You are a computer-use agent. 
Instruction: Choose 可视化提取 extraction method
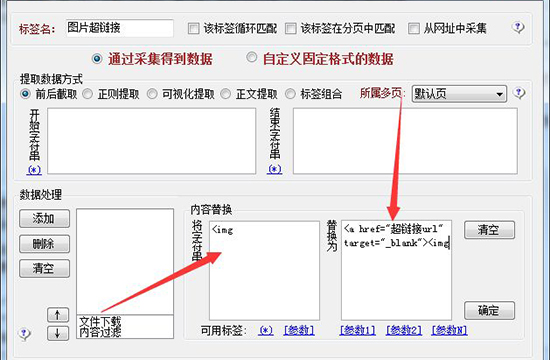coord(152,94)
